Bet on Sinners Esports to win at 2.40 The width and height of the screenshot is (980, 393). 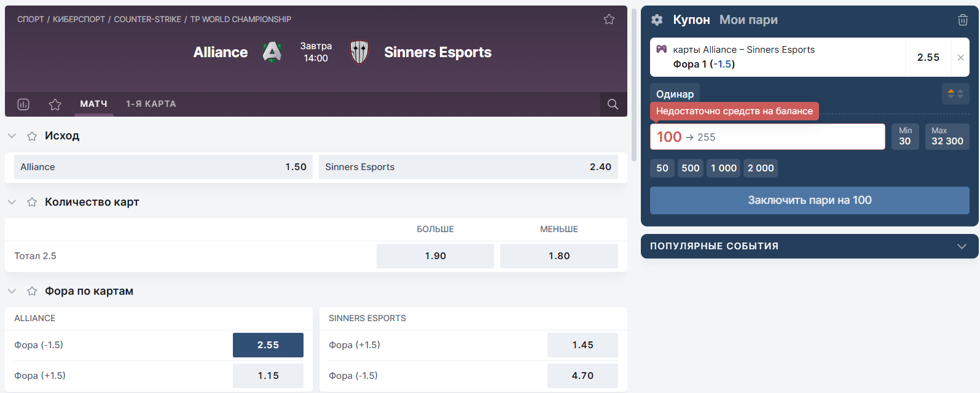pyautogui.click(x=468, y=167)
